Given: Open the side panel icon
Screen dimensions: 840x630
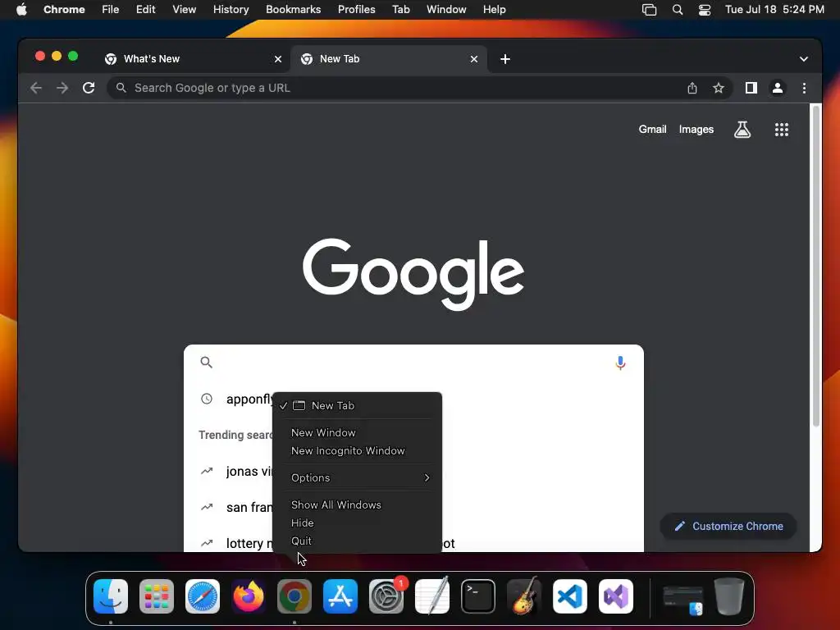Looking at the screenshot, I should pyautogui.click(x=751, y=88).
